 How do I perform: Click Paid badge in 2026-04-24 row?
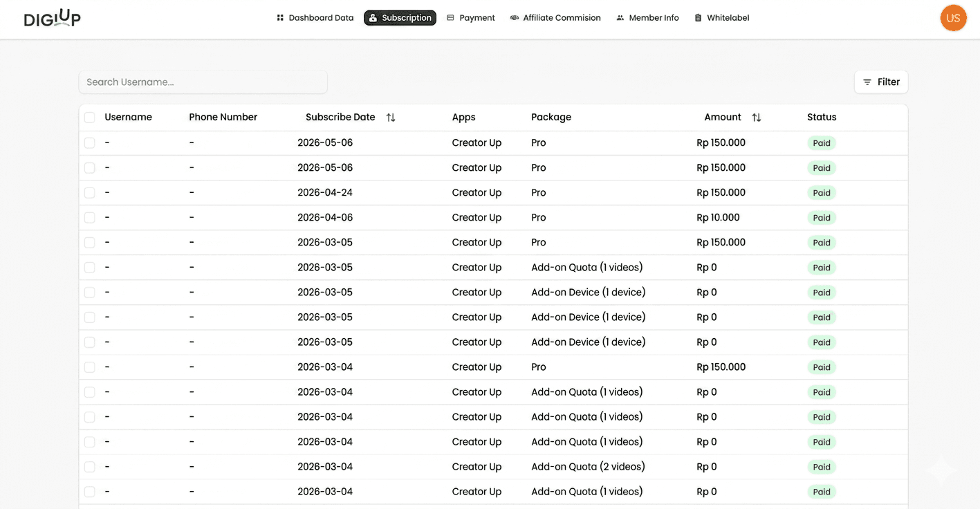point(822,193)
